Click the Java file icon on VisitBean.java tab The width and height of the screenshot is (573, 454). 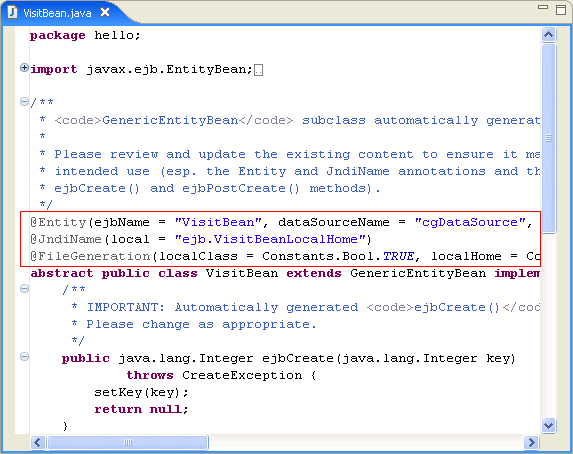12,12
